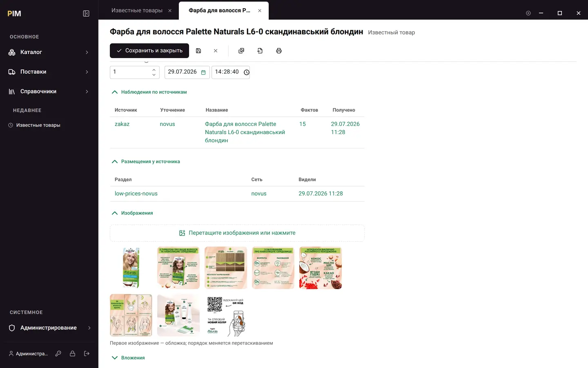Select the hair dyeing steps illustration thumbnail
Image resolution: width=588 pixels, height=368 pixels.
(x=131, y=315)
